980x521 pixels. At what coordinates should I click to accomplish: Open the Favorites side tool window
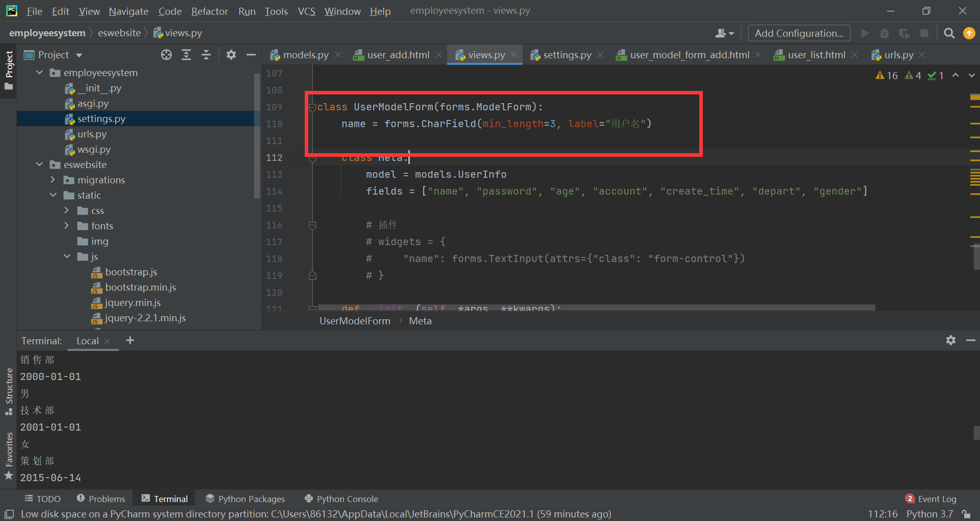pyautogui.click(x=9, y=456)
